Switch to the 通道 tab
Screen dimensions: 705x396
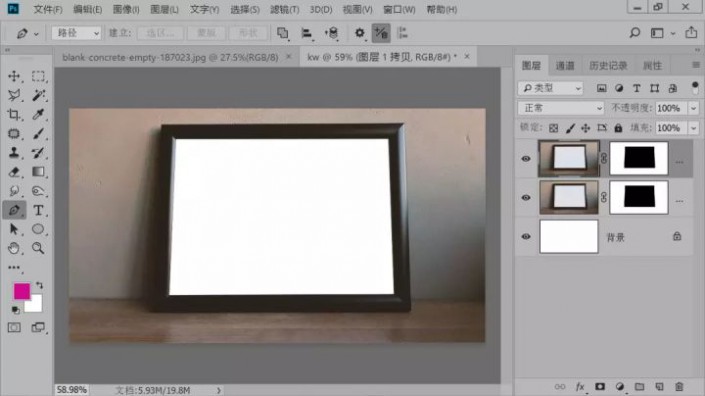[565, 66]
